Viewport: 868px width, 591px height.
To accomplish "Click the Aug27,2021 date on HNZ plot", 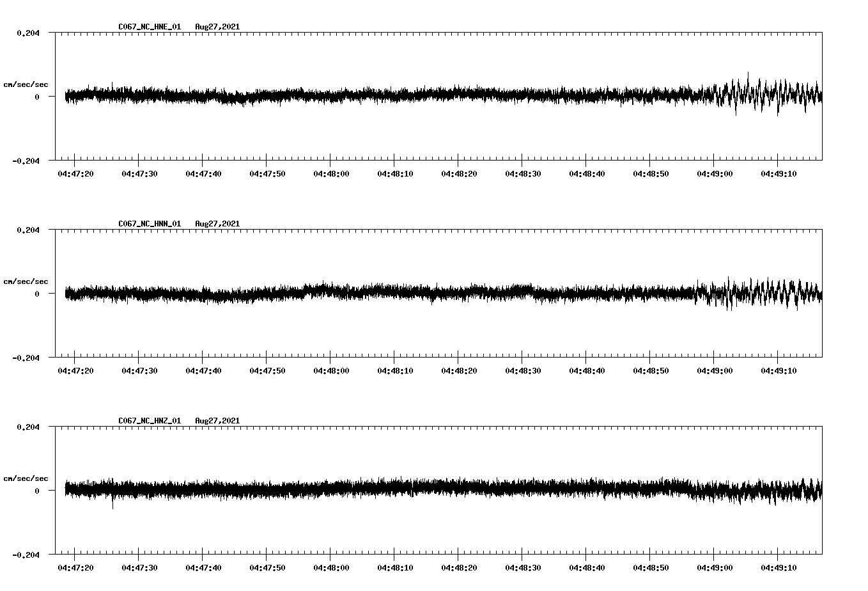I will (217, 421).
